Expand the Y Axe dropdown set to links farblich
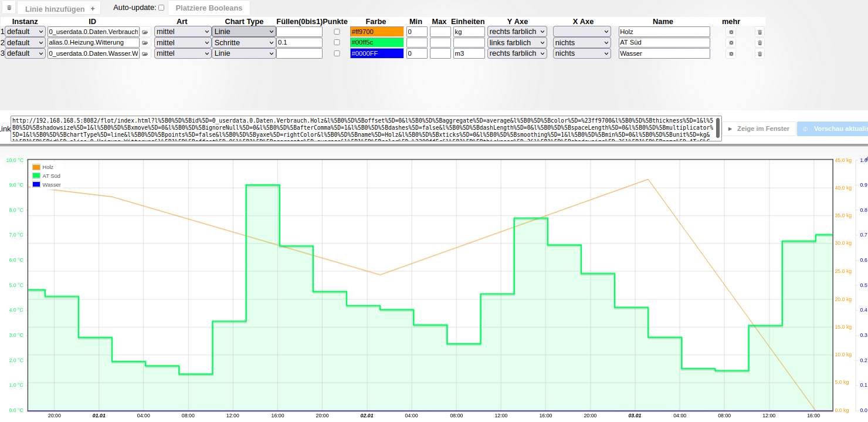868x422 pixels. 517,43
